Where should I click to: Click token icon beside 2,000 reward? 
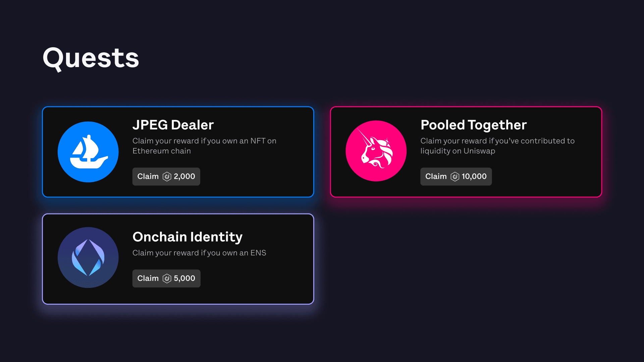coord(167,177)
